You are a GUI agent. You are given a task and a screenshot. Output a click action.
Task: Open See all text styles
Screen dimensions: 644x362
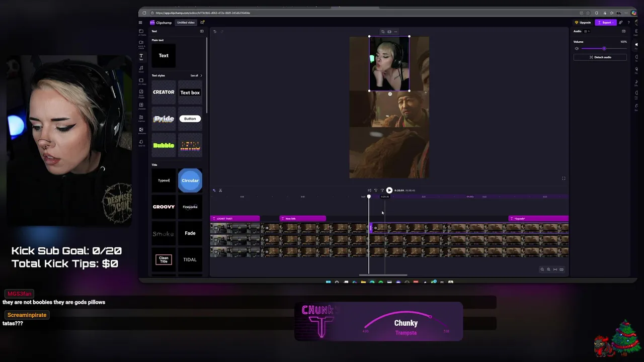click(x=196, y=75)
